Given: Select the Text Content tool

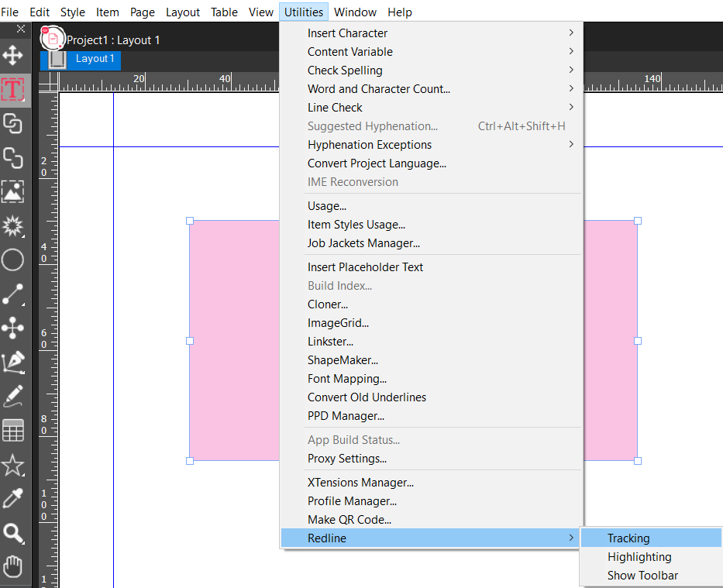Looking at the screenshot, I should click(13, 89).
